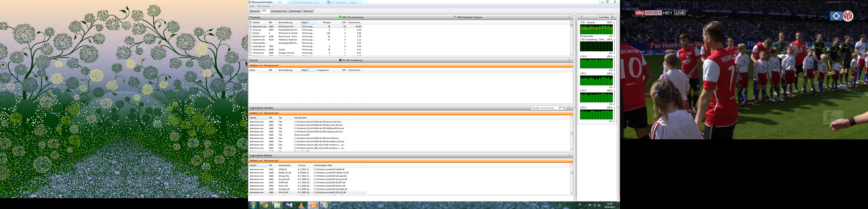Switch to the Netzwerk tab

click(308, 11)
